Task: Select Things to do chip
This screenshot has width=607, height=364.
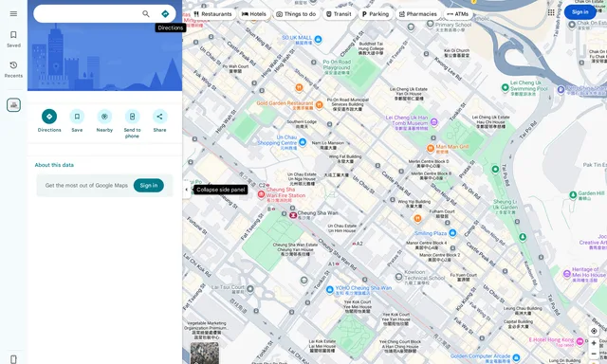Action: coord(296,14)
